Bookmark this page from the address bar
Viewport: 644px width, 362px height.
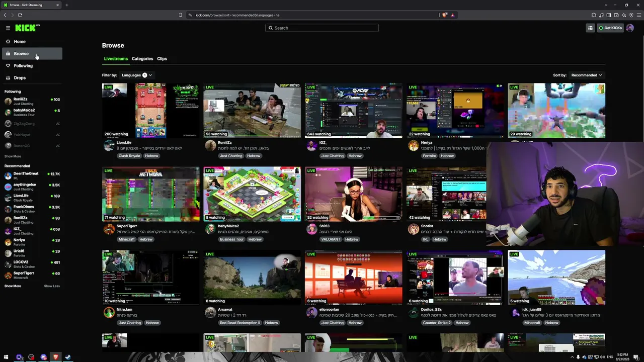click(181, 15)
